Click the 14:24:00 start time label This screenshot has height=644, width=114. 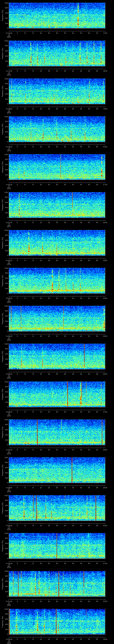pyautogui.click(x=9, y=336)
